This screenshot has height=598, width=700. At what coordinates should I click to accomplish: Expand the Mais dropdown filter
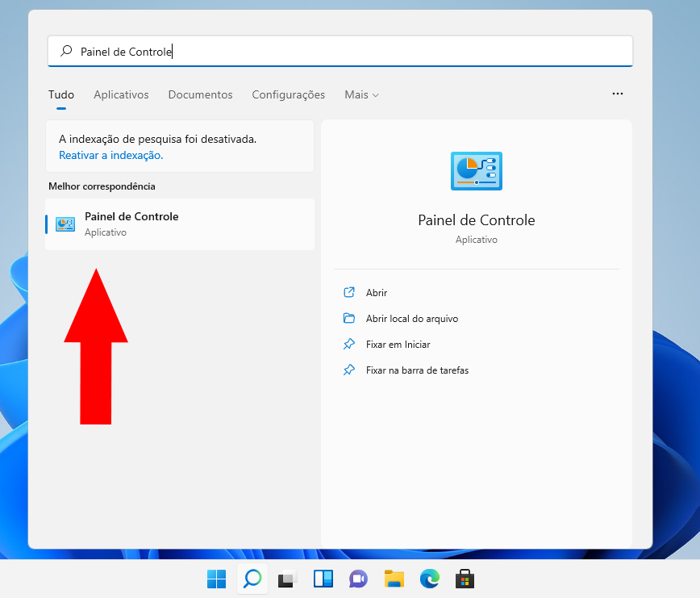(361, 94)
